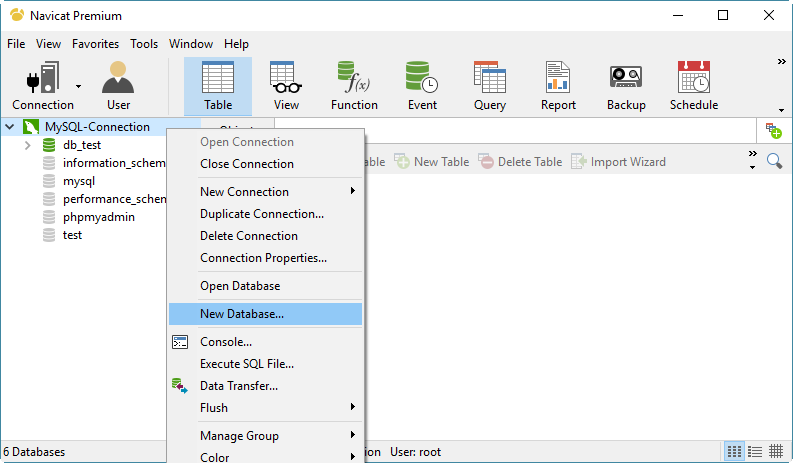
Task: Open the Flush submenu
Action: point(266,408)
